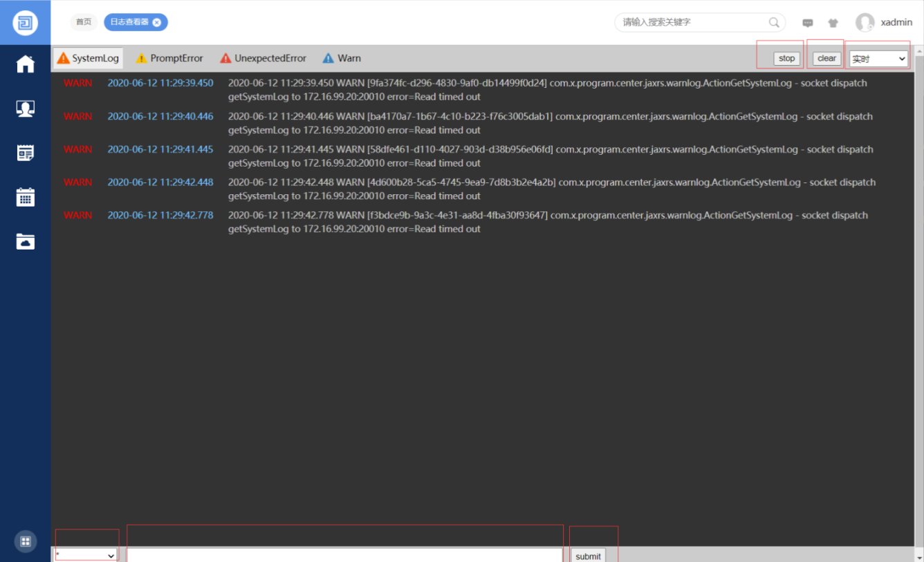Click the xadmin user avatar
The height and width of the screenshot is (562, 924).
[865, 22]
